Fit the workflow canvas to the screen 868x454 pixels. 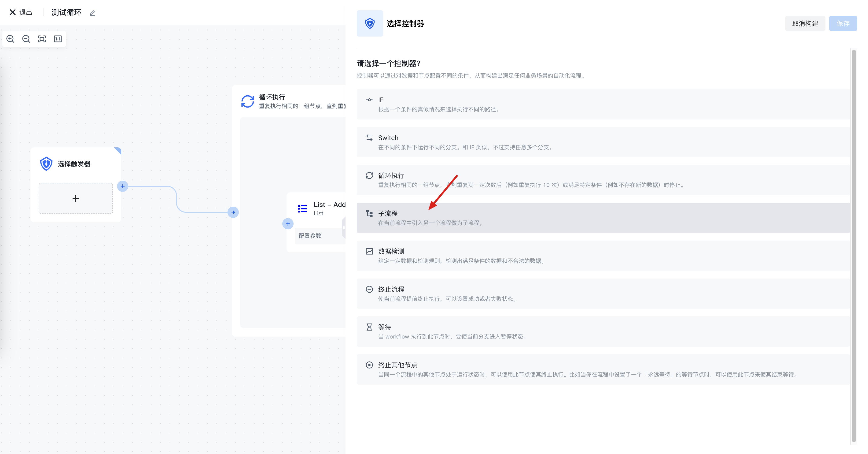coord(42,39)
